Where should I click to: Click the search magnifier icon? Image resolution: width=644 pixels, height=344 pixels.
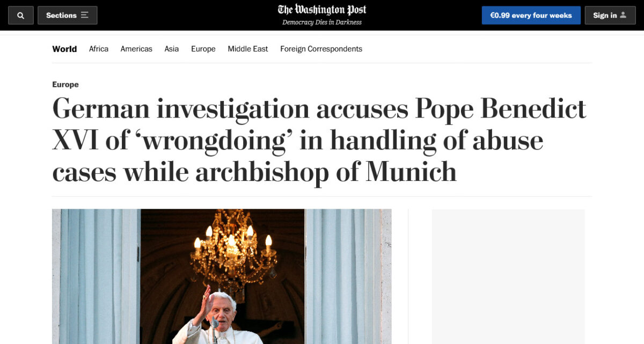(21, 16)
